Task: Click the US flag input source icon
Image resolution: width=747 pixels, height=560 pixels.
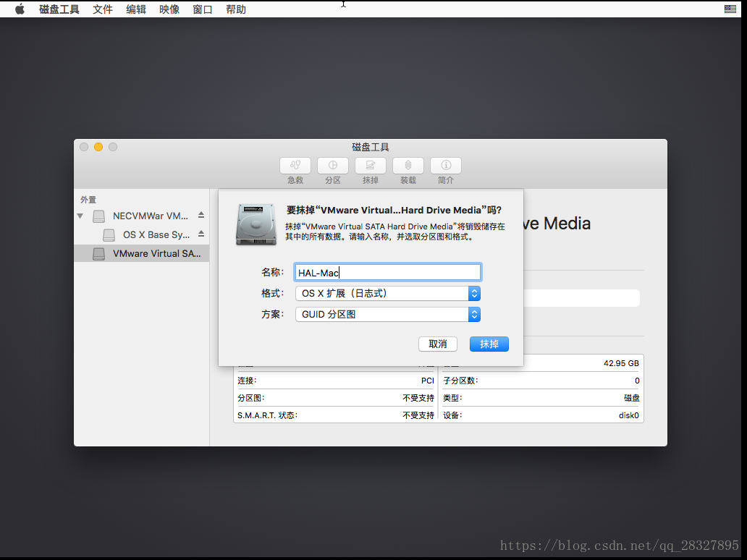Action: pos(730,9)
